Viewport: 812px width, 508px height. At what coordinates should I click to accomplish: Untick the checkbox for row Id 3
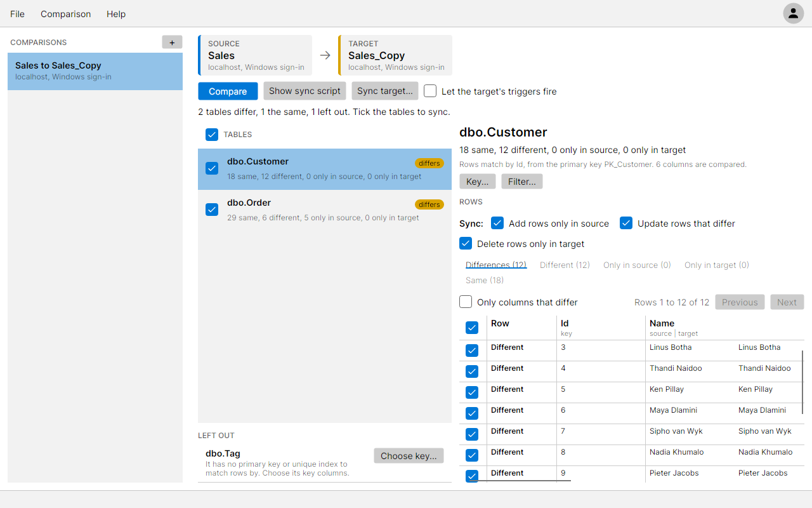click(x=472, y=351)
